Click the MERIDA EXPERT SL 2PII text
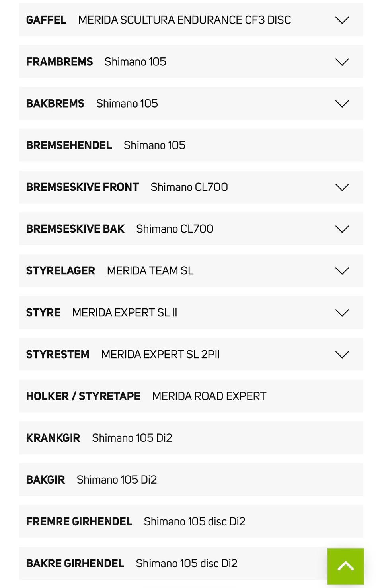Image resolution: width=382 pixels, height=588 pixels. pos(161,355)
